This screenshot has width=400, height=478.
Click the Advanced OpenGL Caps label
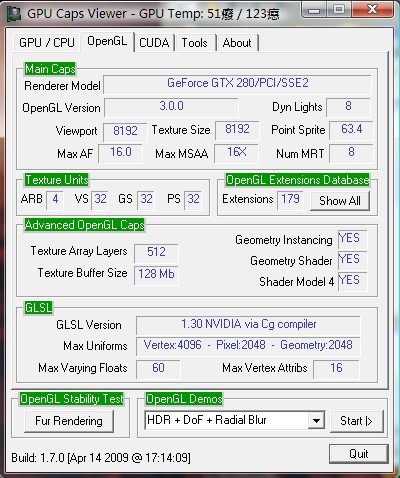click(x=84, y=225)
